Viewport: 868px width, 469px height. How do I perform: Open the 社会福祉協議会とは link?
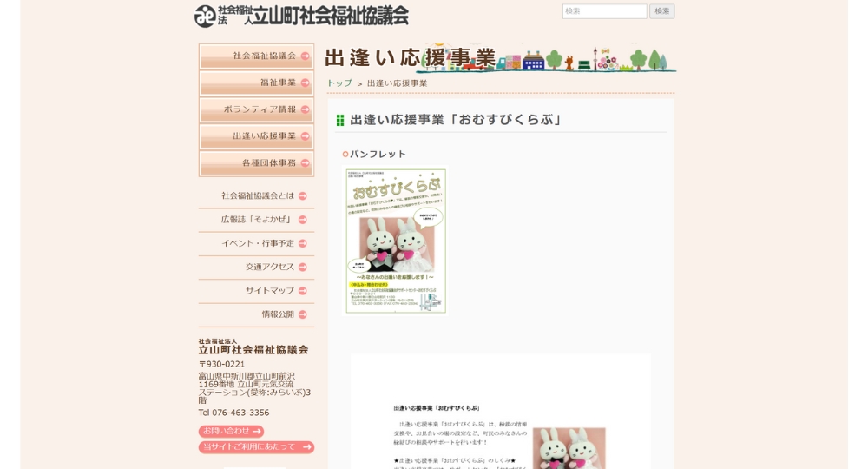point(257,196)
